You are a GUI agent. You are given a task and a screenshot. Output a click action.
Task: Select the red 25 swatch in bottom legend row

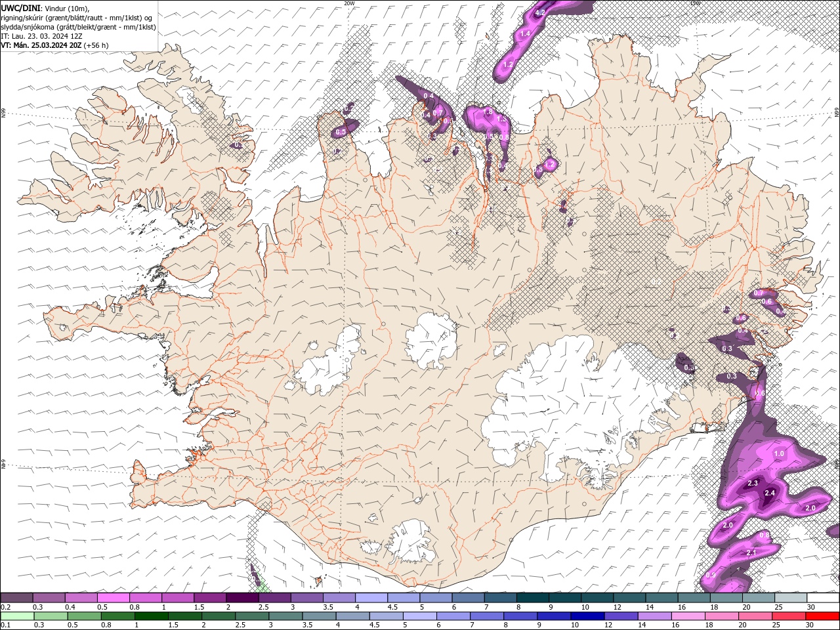click(789, 616)
